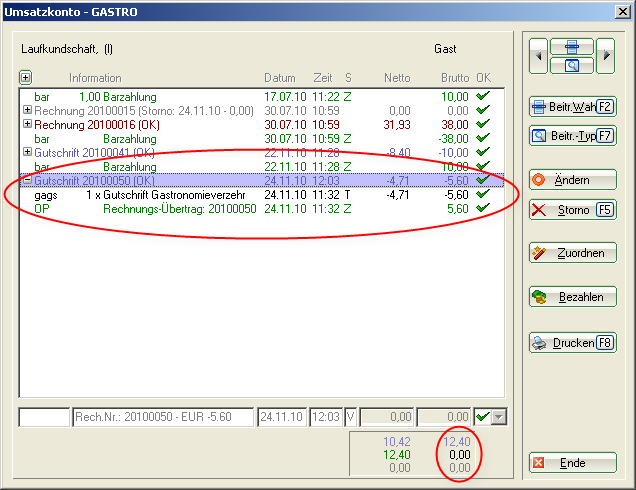Image resolution: width=636 pixels, height=490 pixels.
Task: Select Barzahlung row dated 30.07.10
Action: 262,139
